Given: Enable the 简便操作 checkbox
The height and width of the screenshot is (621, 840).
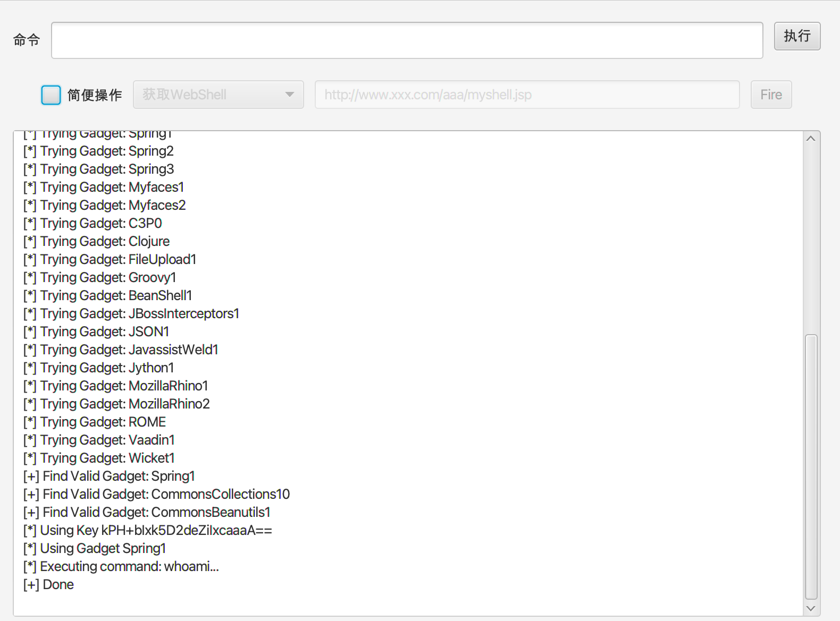Looking at the screenshot, I should point(51,95).
